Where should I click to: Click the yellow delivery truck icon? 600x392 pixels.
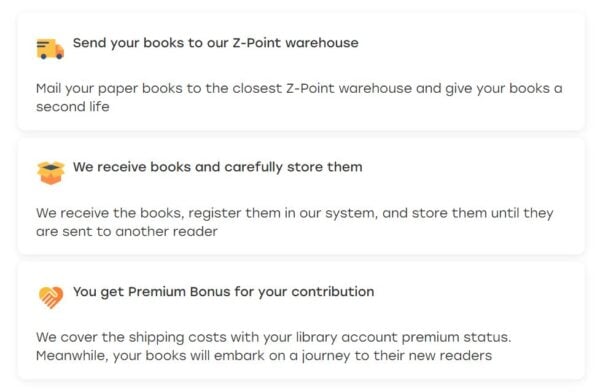[50, 49]
